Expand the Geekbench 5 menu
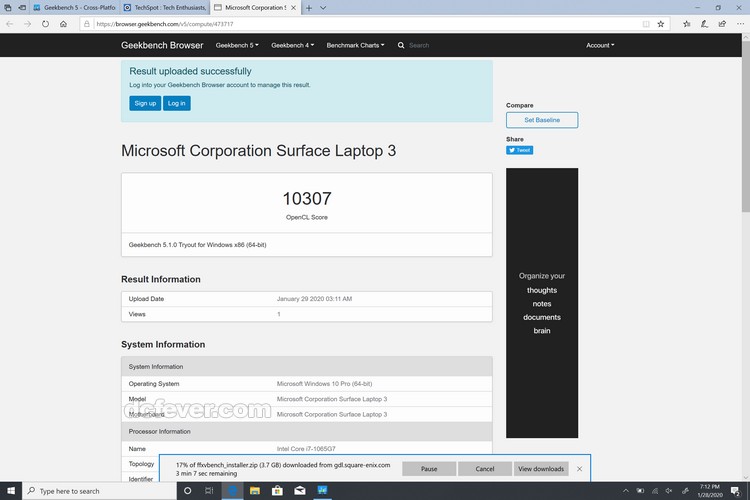 tap(237, 45)
